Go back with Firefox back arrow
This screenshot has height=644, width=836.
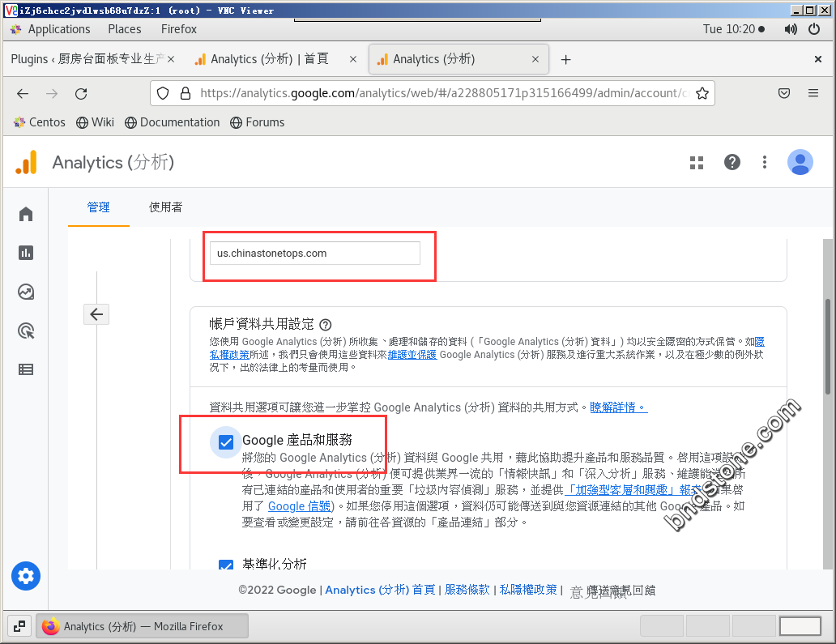click(x=23, y=93)
